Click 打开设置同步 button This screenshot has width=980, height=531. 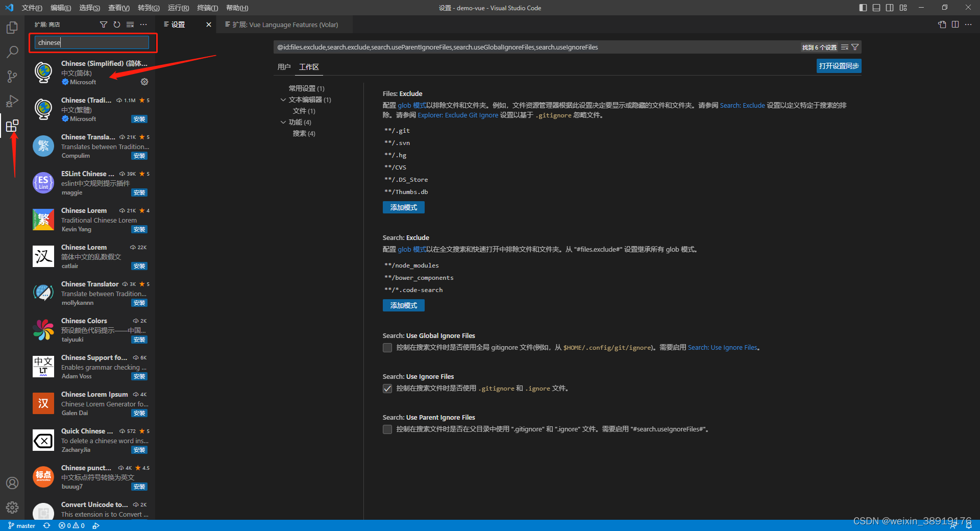pyautogui.click(x=839, y=66)
